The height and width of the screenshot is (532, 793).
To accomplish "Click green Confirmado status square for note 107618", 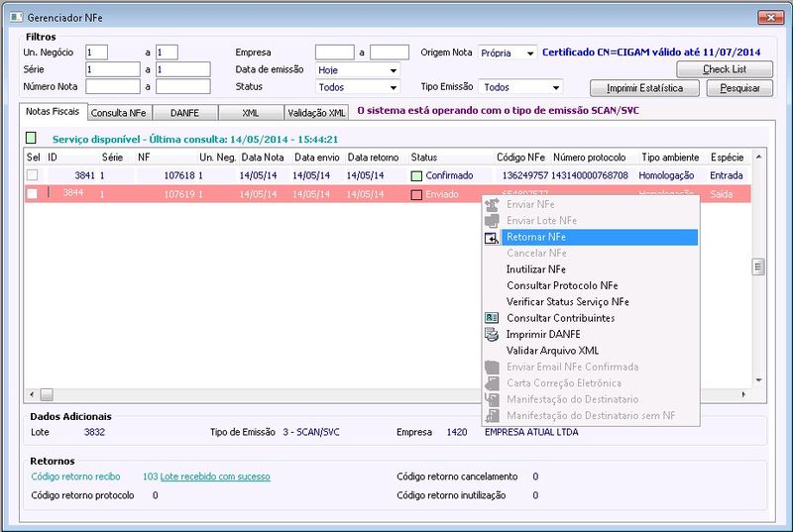I will click(416, 175).
